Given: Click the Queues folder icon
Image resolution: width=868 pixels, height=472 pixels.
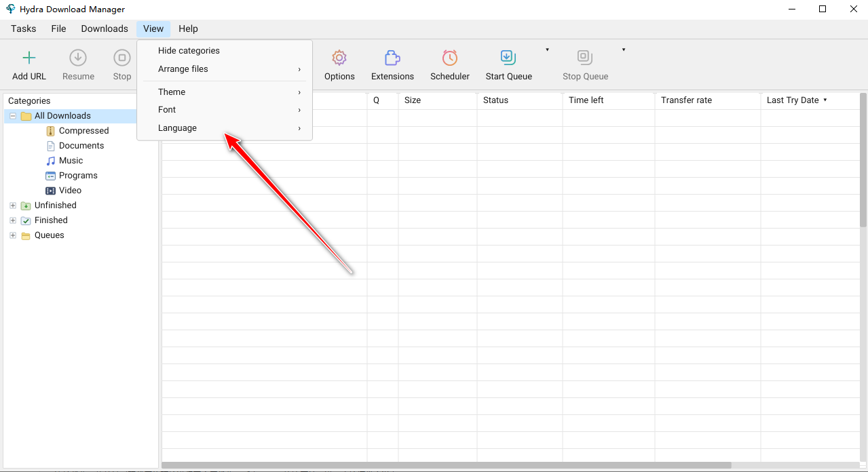Looking at the screenshot, I should click(x=26, y=235).
